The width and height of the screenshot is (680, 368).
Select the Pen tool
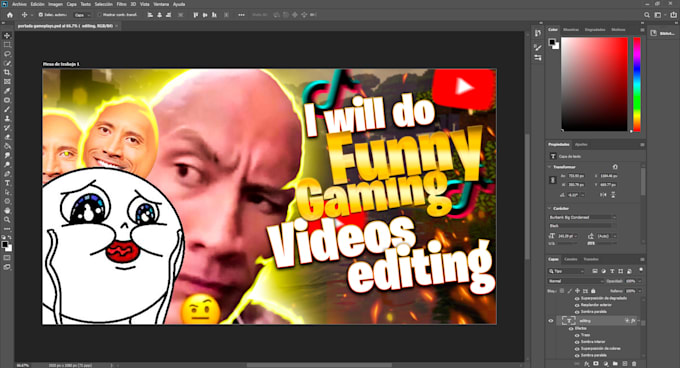pyautogui.click(x=7, y=174)
